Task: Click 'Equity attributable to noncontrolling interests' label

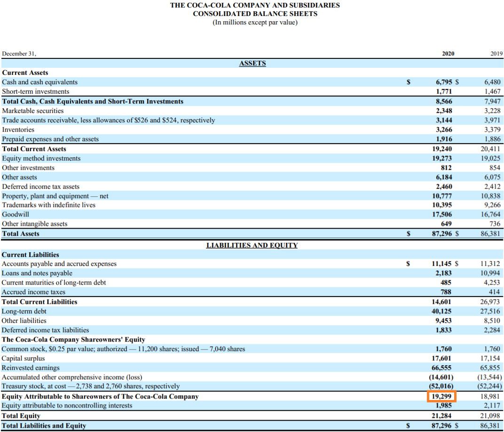Action: click(x=67, y=405)
